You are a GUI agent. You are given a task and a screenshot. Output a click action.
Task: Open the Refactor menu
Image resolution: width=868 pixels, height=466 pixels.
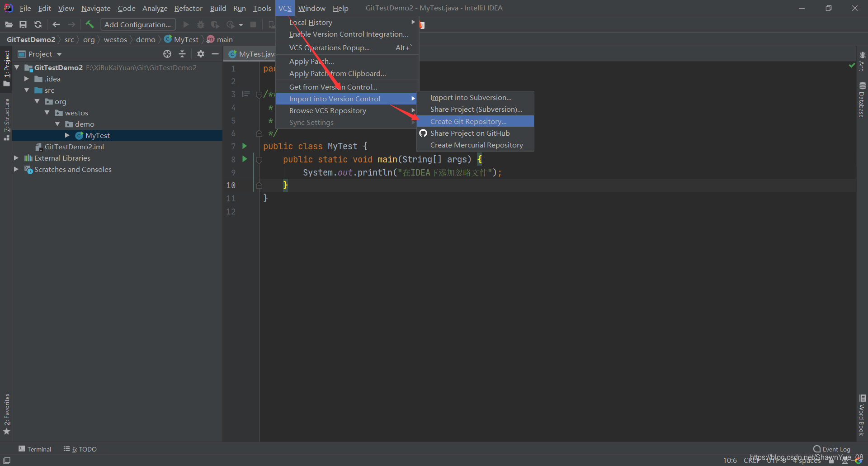188,8
